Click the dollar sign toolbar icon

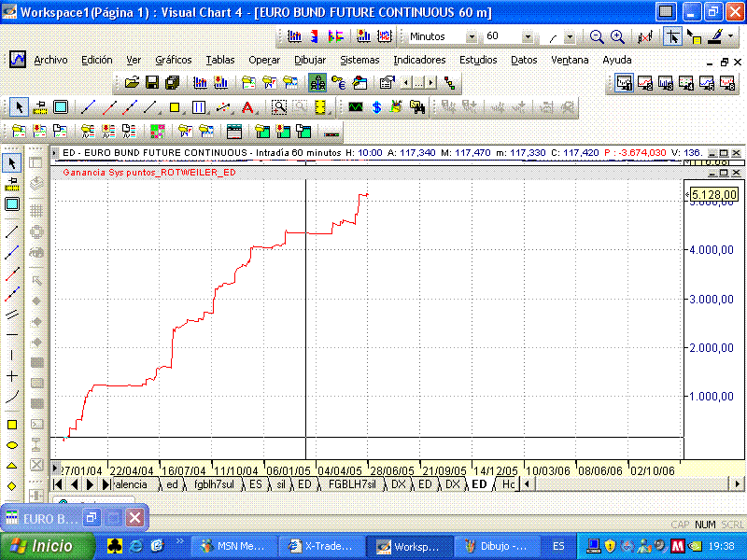pyautogui.click(x=376, y=107)
